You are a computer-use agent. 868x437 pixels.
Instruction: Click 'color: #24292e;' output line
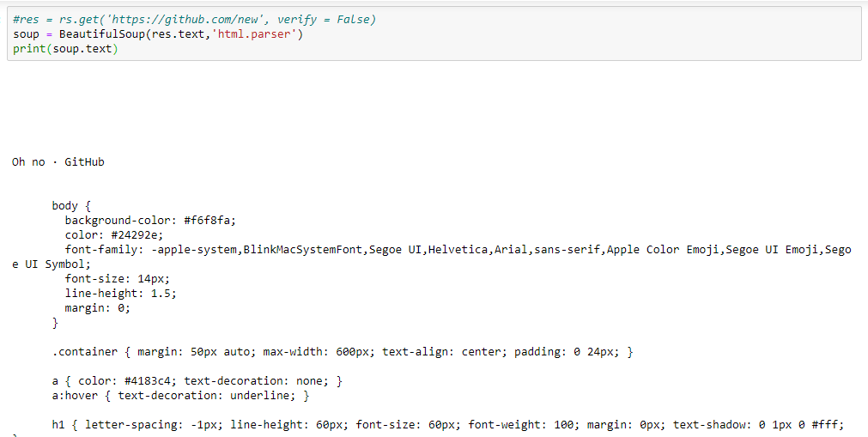tap(114, 235)
